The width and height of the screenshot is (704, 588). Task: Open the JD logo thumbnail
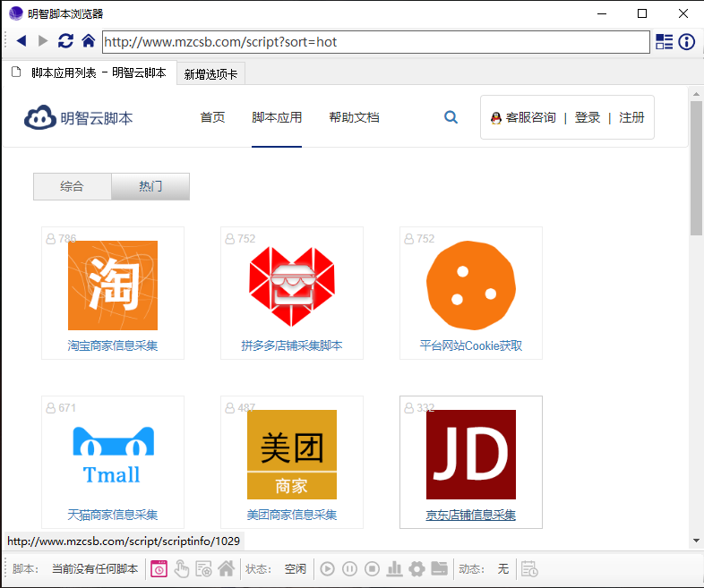471,455
